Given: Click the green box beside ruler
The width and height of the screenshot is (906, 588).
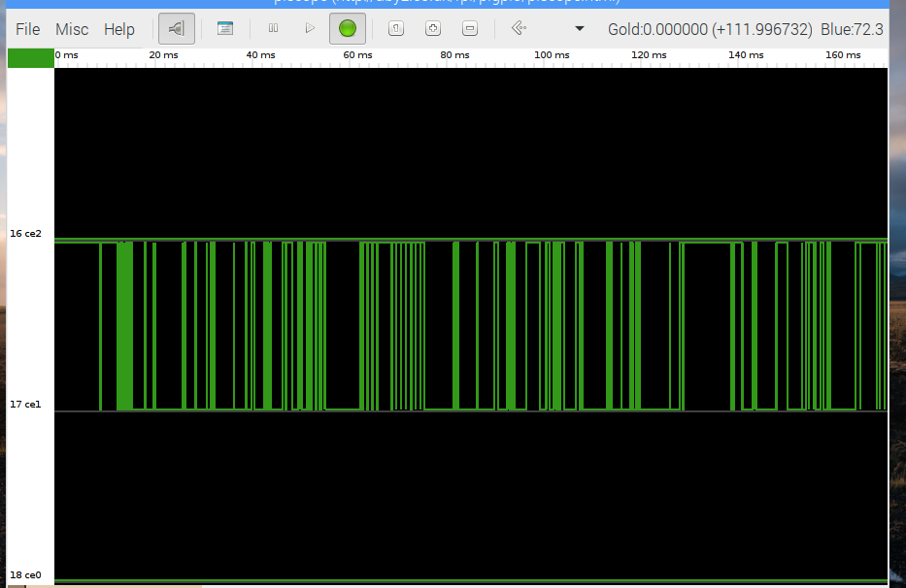Looking at the screenshot, I should [x=31, y=58].
